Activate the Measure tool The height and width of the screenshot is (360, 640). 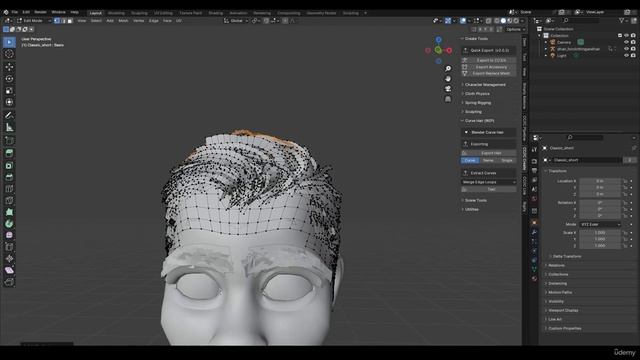(9, 128)
